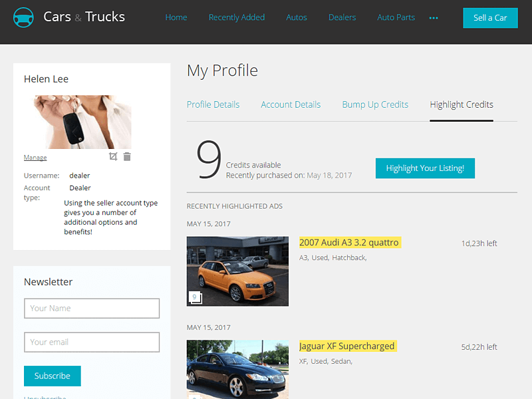This screenshot has height=399, width=532.
Task: Click the Cars & Trucks site title
Action: point(84,17)
